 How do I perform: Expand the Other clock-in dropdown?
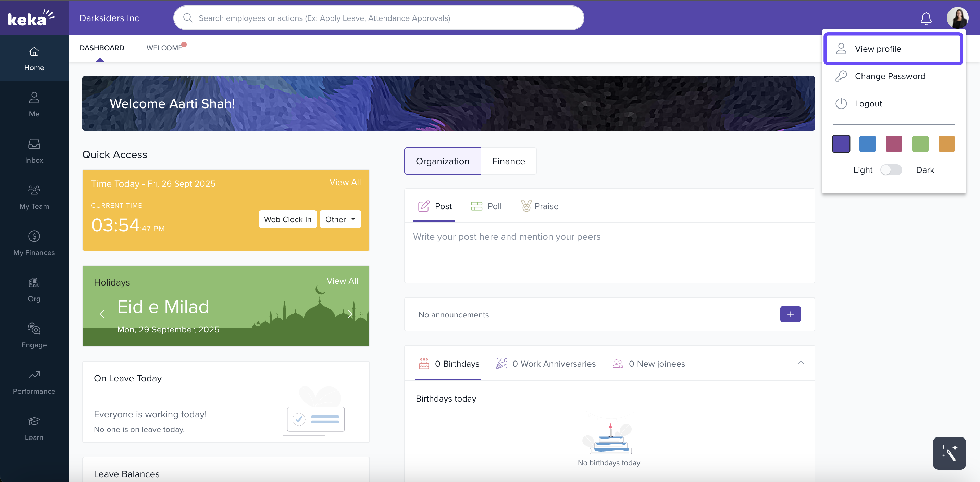pyautogui.click(x=340, y=219)
